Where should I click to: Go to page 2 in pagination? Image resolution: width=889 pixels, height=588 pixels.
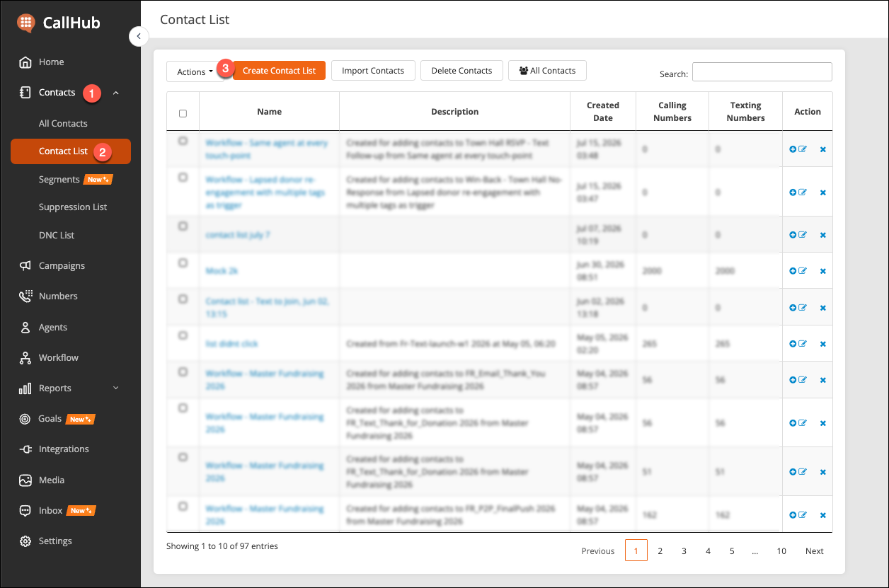pos(660,550)
